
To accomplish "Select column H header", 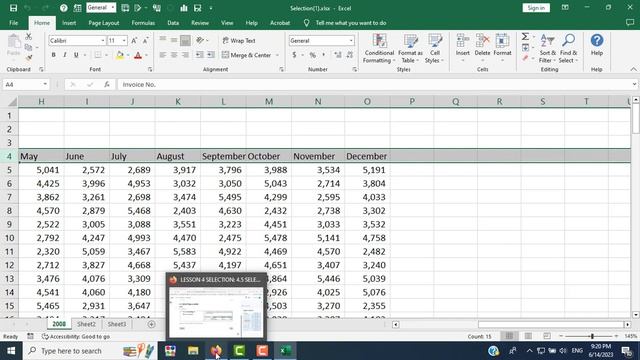I will [41, 101].
